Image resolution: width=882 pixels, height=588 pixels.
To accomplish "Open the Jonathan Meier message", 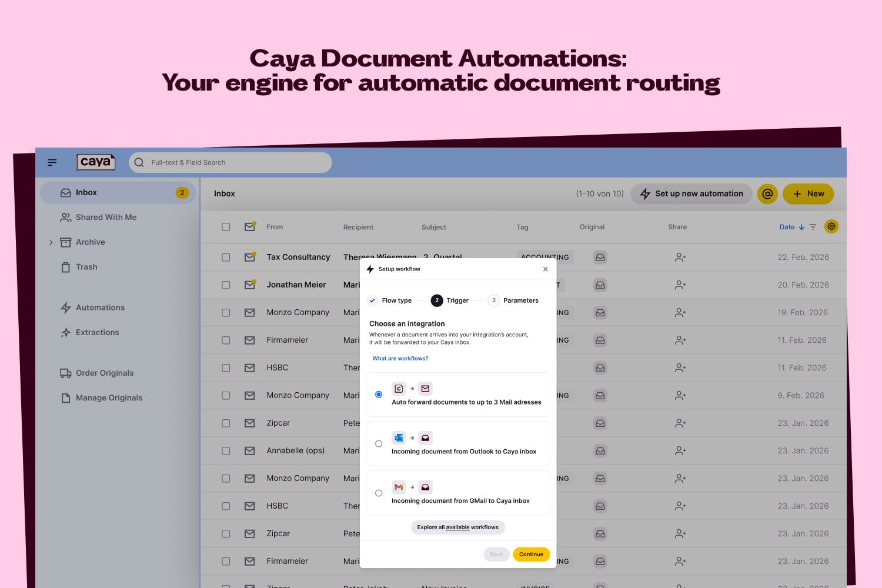I will click(296, 285).
